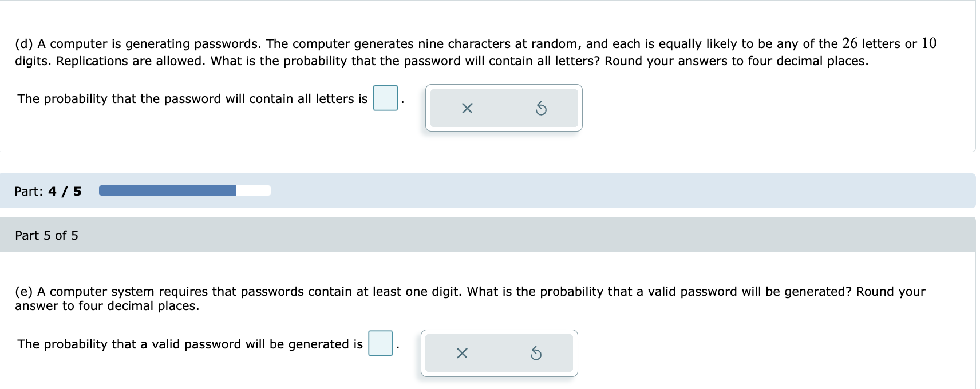Click the X clear icon for part (e)
This screenshot has width=980, height=389.
pos(463,353)
